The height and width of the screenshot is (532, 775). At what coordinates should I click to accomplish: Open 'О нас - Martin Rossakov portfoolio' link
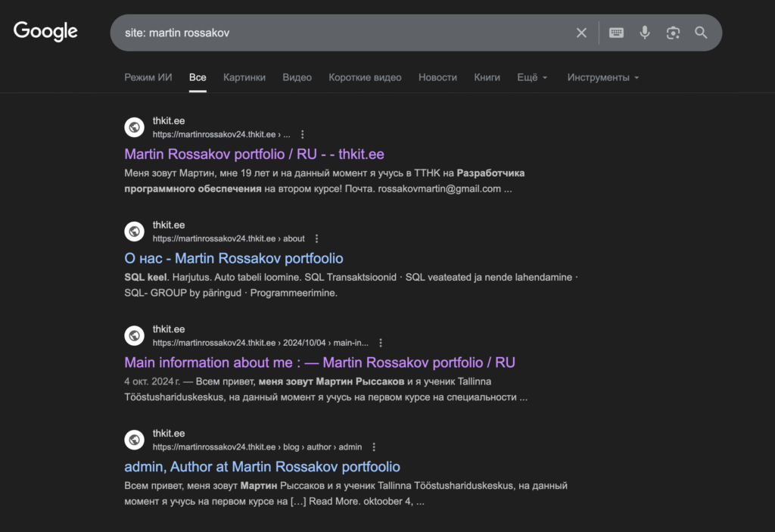(x=234, y=258)
